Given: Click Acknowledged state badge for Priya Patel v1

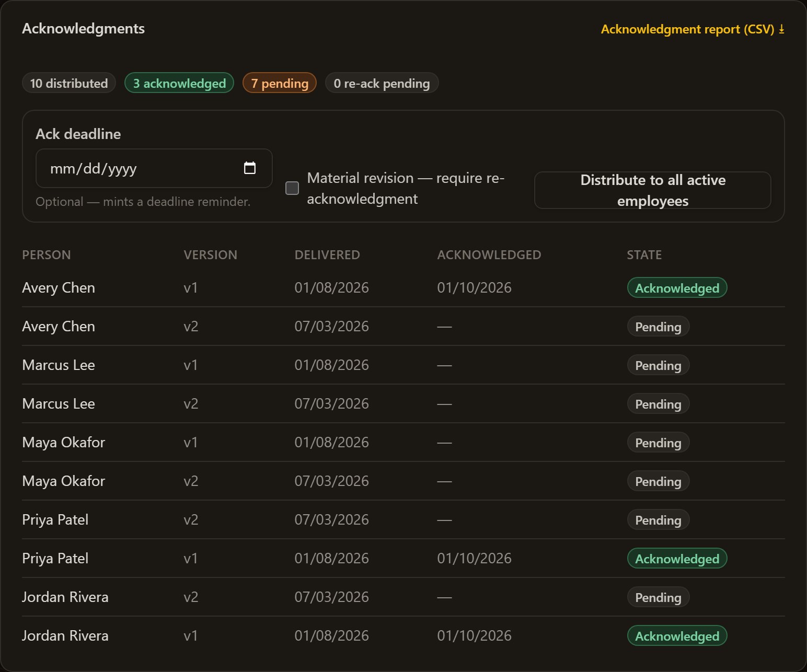Looking at the screenshot, I should point(677,559).
